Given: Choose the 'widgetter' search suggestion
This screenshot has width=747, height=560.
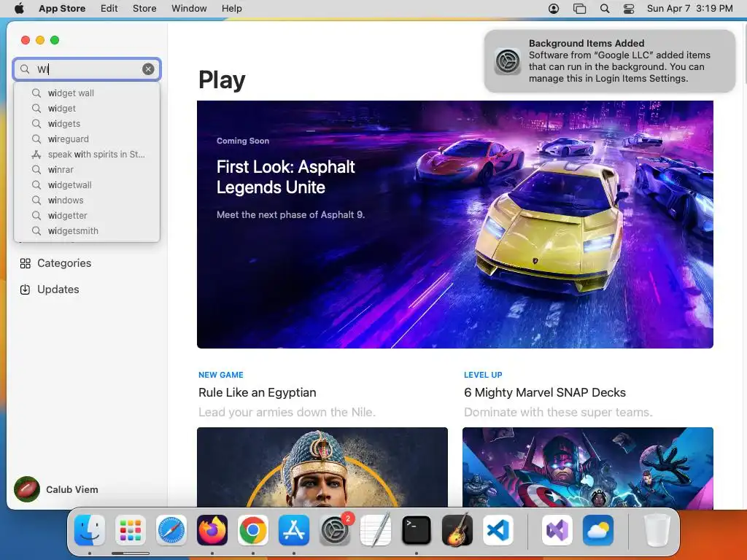Looking at the screenshot, I should coord(88,215).
